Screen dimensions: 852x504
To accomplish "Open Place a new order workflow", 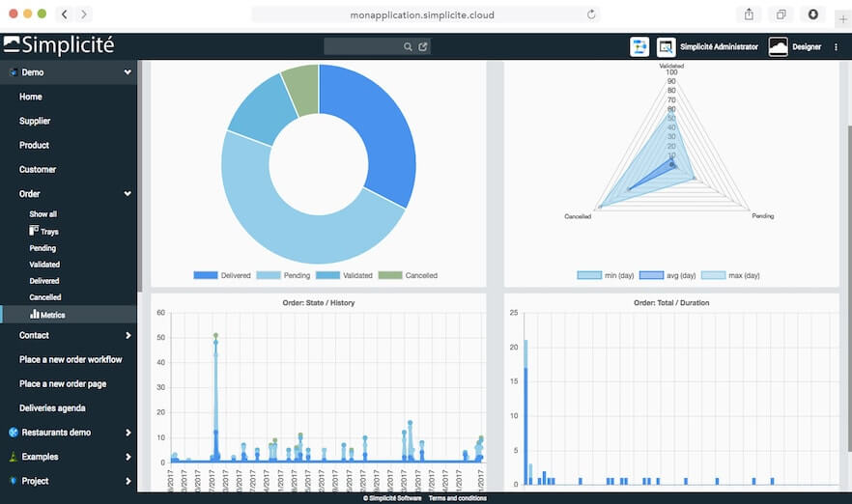I will (x=69, y=359).
